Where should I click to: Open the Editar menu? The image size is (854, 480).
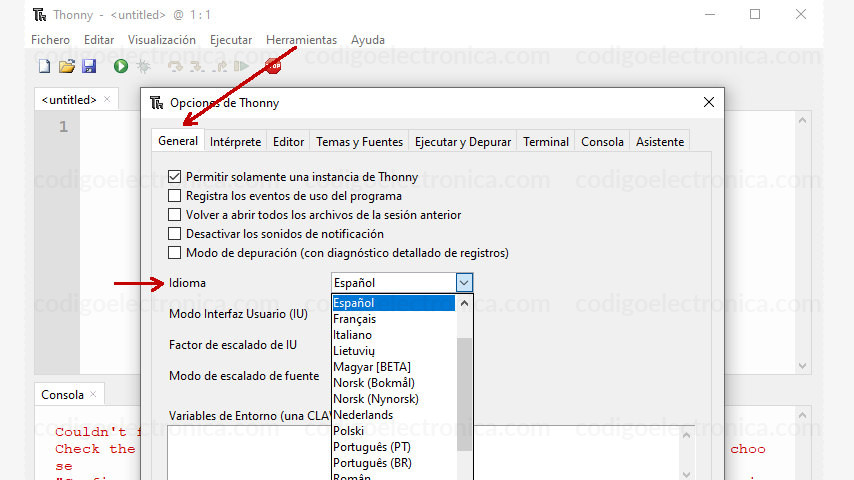99,40
